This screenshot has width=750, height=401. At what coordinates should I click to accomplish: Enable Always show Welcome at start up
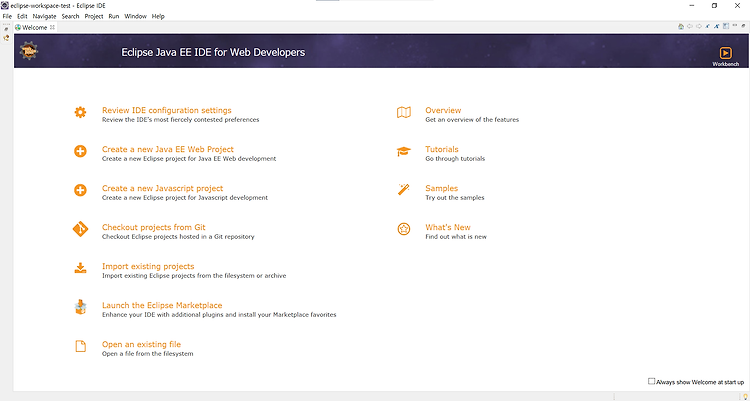coord(651,381)
